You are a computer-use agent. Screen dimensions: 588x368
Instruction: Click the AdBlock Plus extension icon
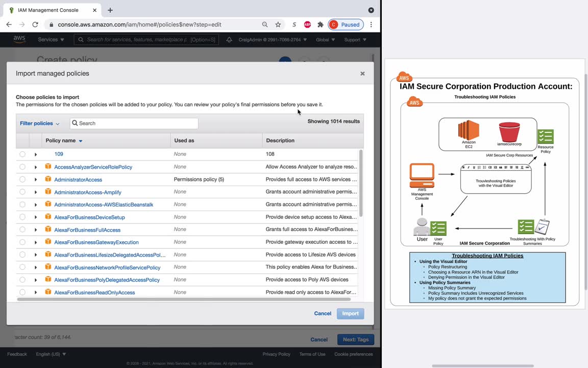click(x=307, y=25)
